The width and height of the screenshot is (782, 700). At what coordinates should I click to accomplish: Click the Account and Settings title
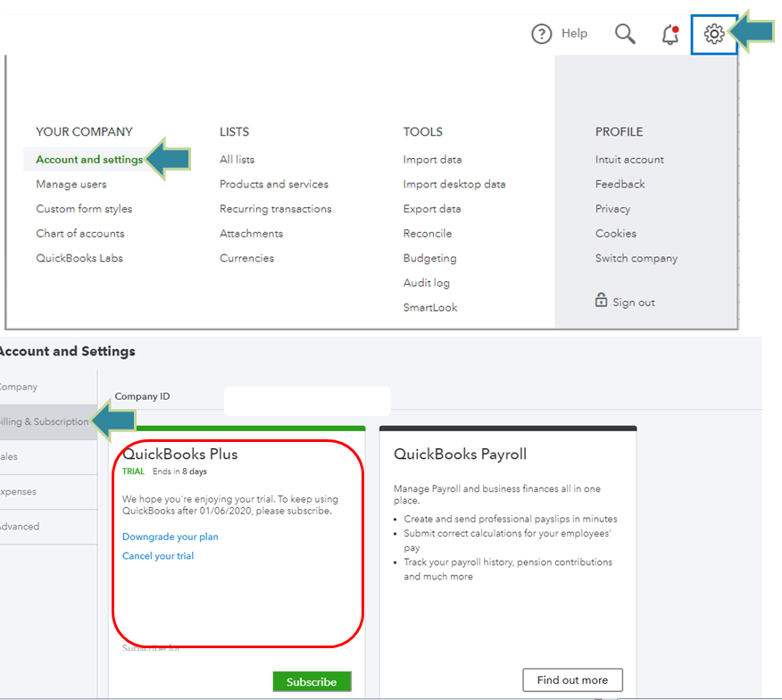[x=67, y=351]
